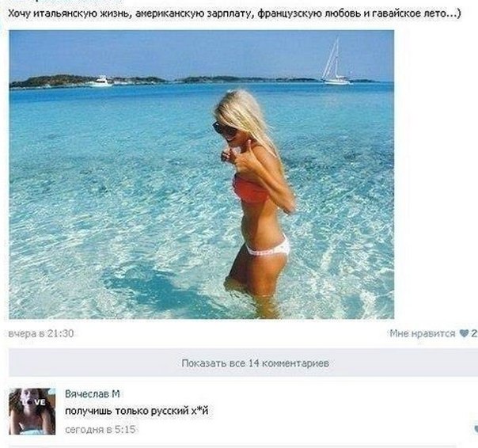The image size is (478, 448).
Task: Click the post timestamp вчера в 21:30
Action: pyautogui.click(x=41, y=333)
